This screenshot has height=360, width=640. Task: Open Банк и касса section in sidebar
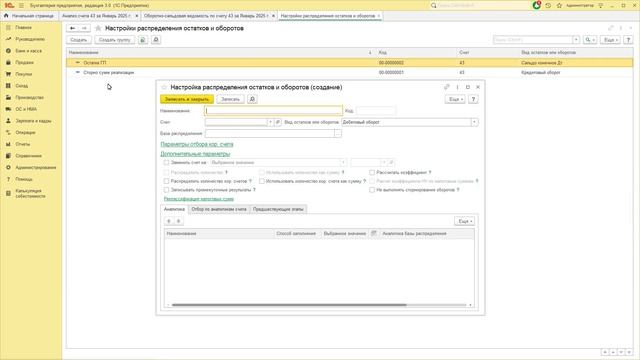coord(28,51)
